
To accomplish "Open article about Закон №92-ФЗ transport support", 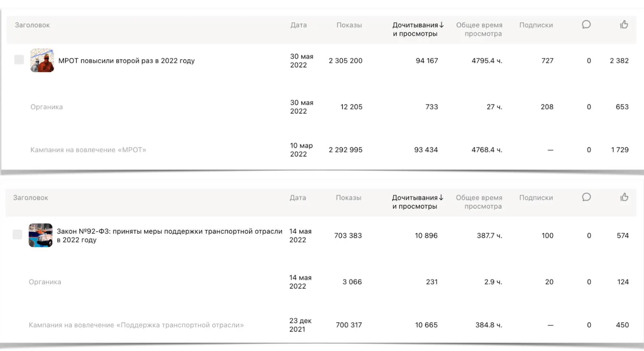I will [169, 235].
